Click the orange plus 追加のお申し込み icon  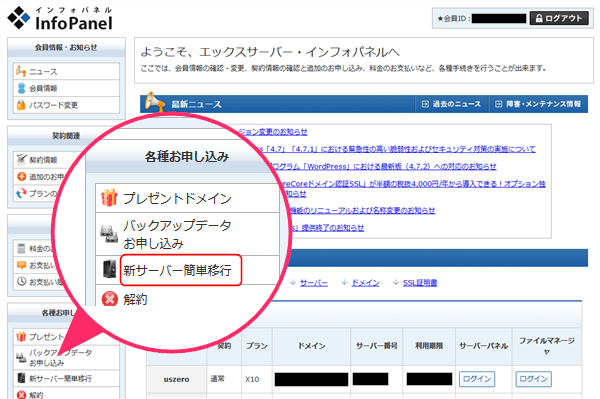point(21,176)
